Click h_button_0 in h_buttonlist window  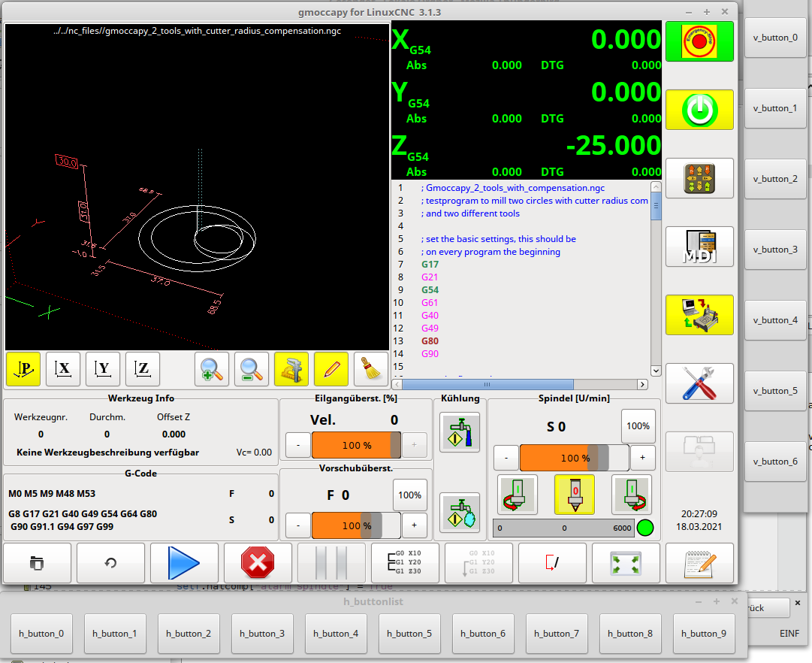[x=41, y=634]
